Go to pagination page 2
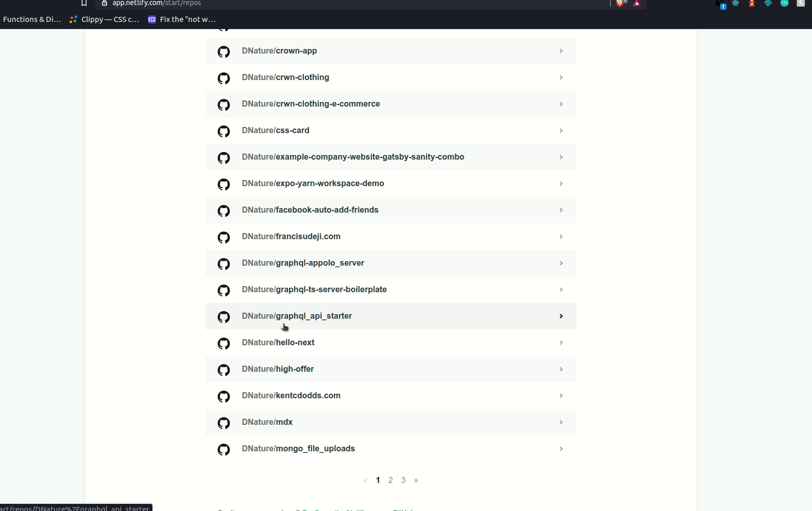Viewport: 812px width, 511px height. pyautogui.click(x=390, y=480)
